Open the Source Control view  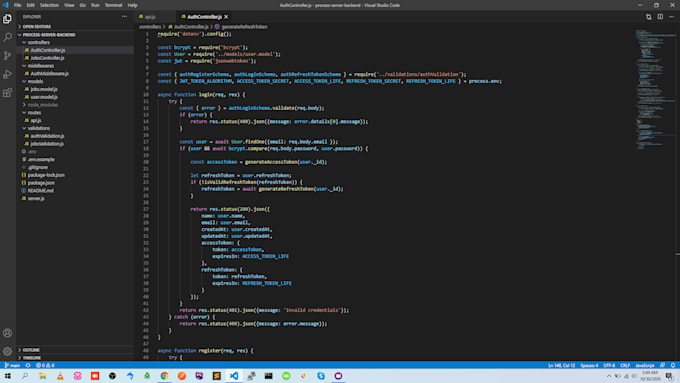click(7, 56)
